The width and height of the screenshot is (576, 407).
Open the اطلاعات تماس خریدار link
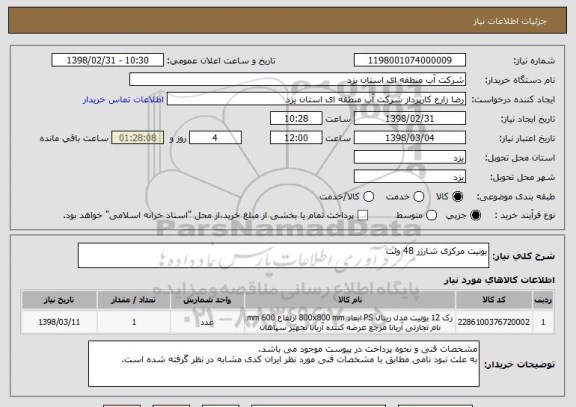point(123,100)
